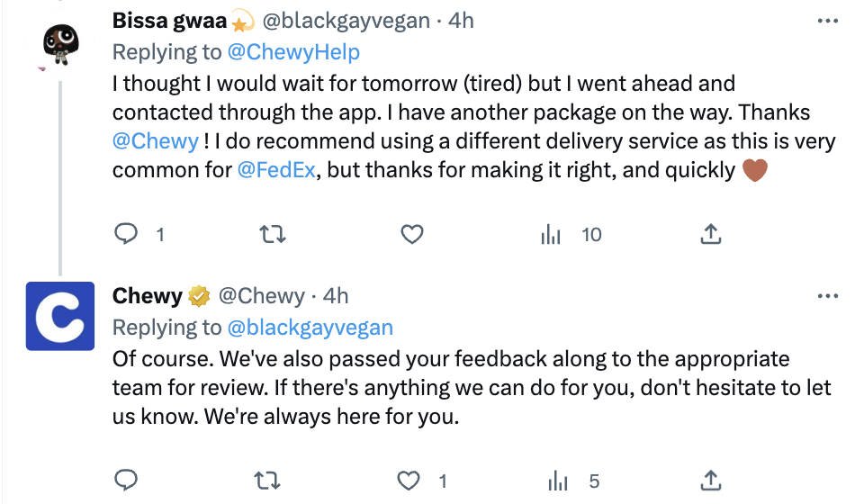Open the @ChewyHelp mention link
This screenshot has height=504, width=855.
[293, 52]
